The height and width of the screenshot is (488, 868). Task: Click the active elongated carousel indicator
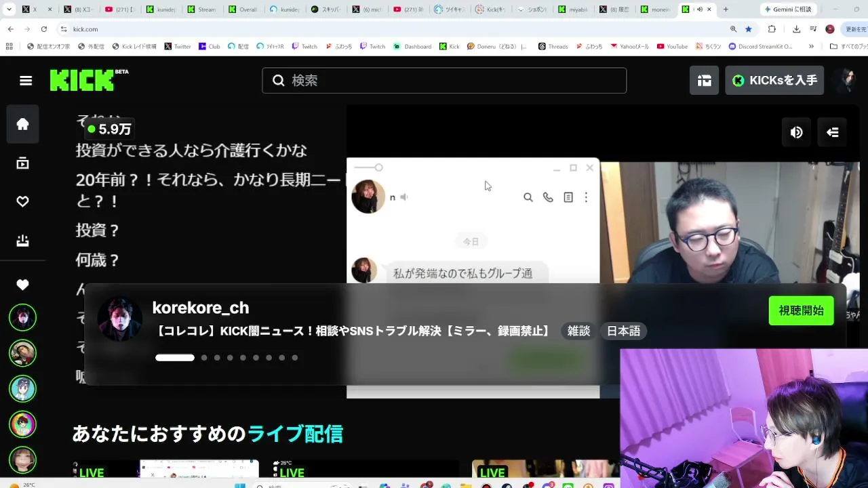click(175, 358)
